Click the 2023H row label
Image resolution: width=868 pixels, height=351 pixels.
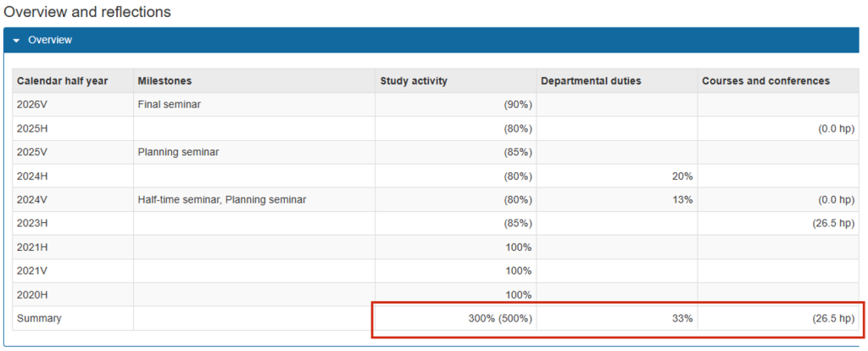point(33,224)
